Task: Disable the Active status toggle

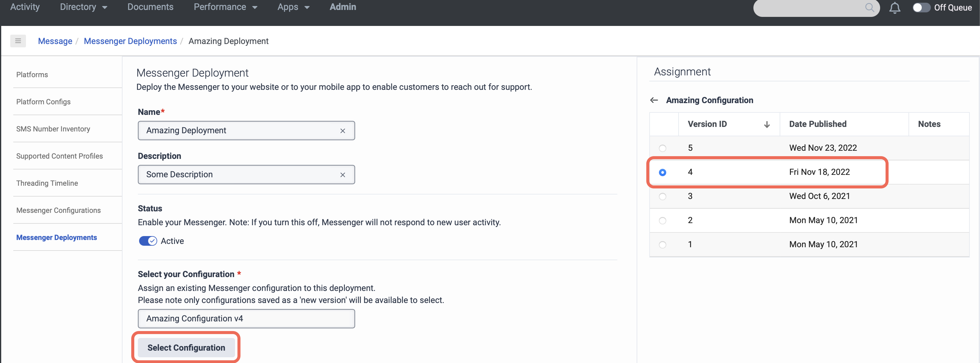Action: click(148, 241)
